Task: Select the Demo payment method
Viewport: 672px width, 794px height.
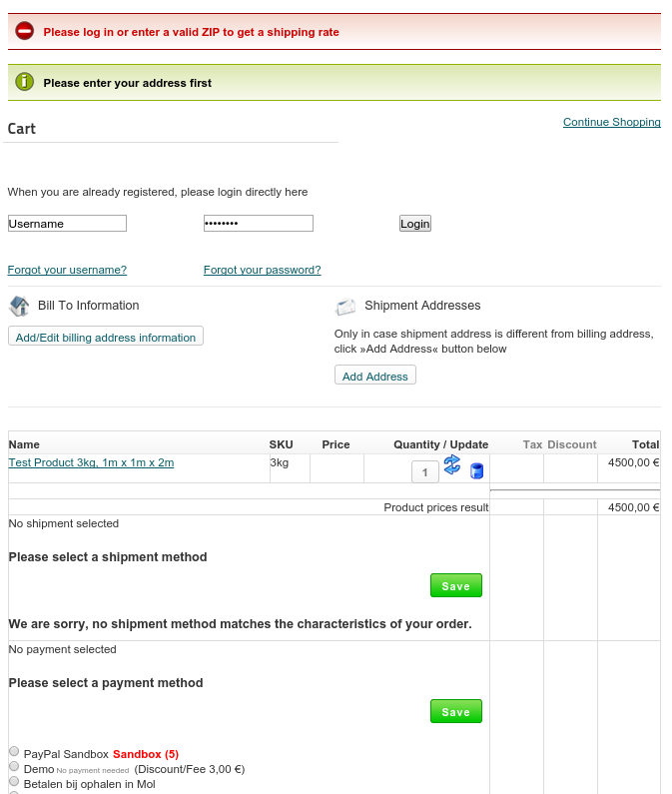Action: tap(14, 766)
